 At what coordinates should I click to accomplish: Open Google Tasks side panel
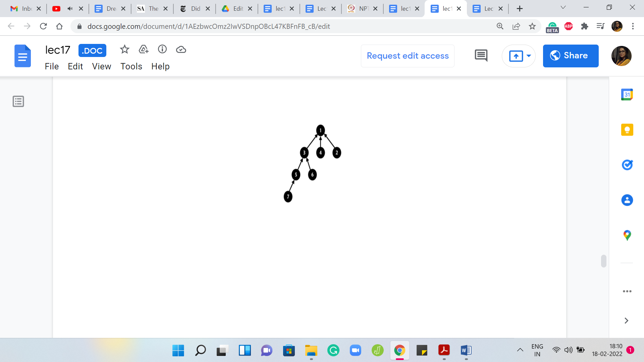tap(627, 165)
